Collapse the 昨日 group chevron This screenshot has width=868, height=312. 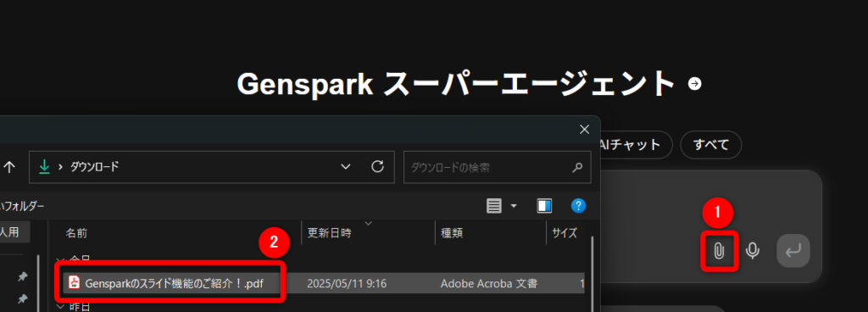[59, 306]
